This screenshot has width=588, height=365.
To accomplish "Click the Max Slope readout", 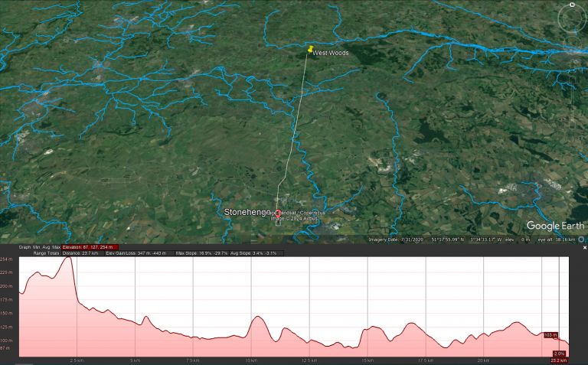I will click(x=202, y=253).
